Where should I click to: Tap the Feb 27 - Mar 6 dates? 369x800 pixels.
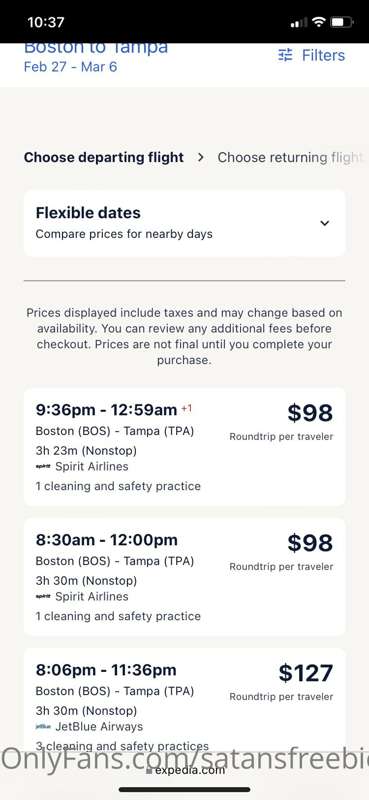pyautogui.click(x=70, y=67)
